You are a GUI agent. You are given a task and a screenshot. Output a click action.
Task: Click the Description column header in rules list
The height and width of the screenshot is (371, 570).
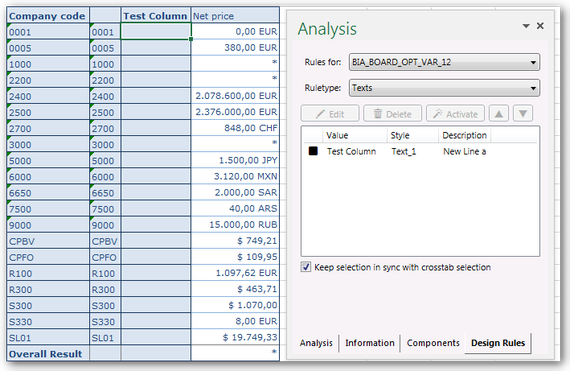coord(465,135)
